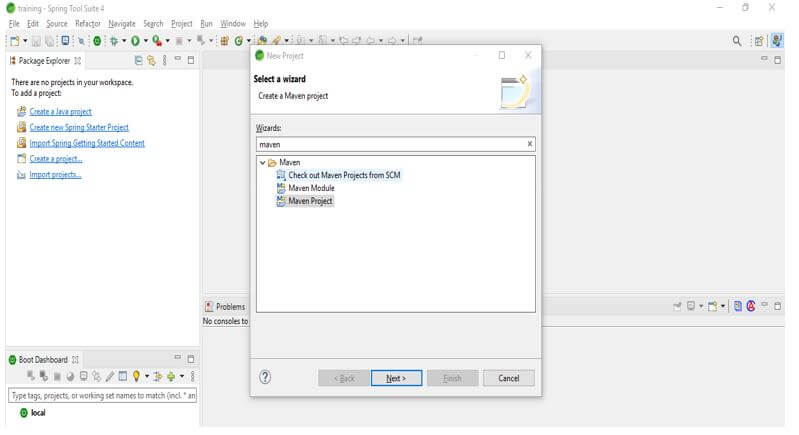
Task: Click the active Java perspective icon
Action: coord(777,41)
